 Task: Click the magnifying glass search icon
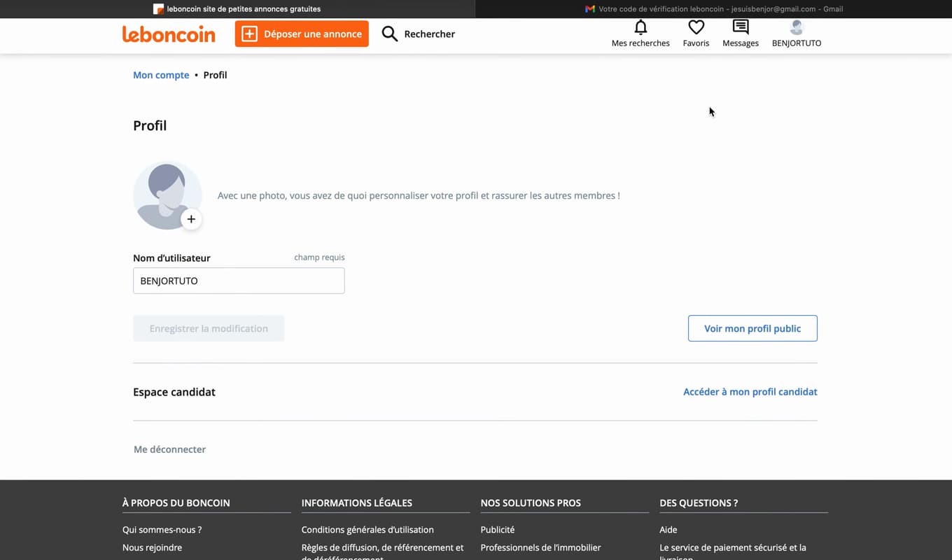(390, 34)
